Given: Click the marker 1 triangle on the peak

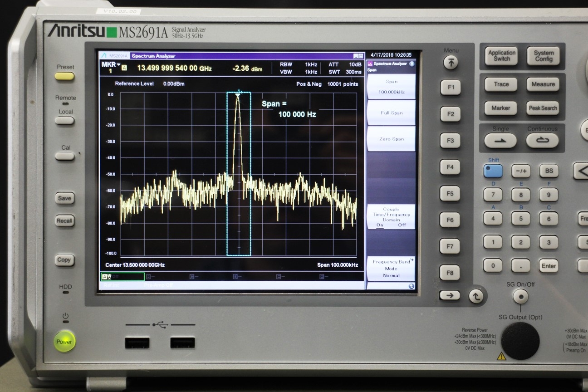Looking at the screenshot, I should tap(238, 95).
